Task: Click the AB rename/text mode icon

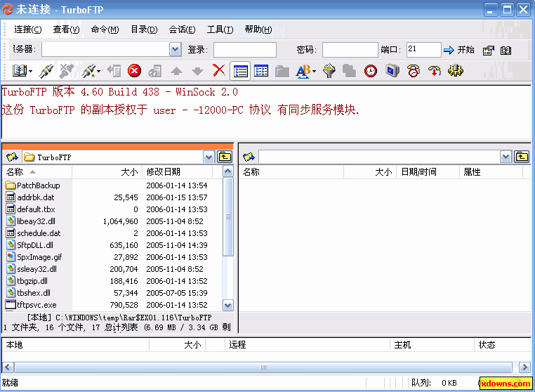Action: tap(303, 71)
